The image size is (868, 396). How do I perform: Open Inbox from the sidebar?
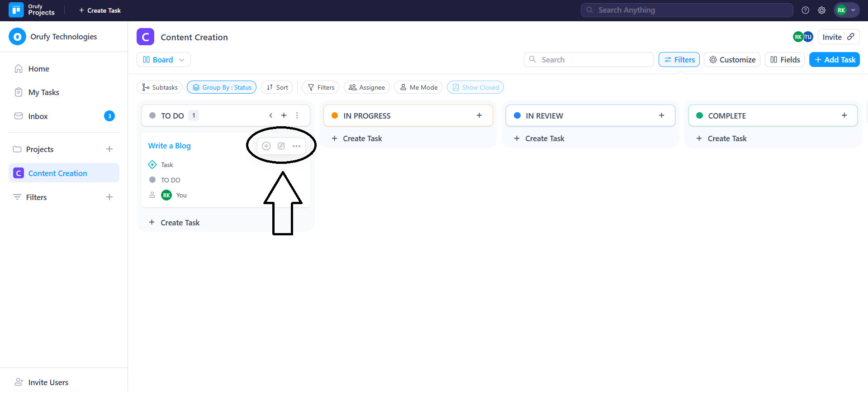point(38,116)
